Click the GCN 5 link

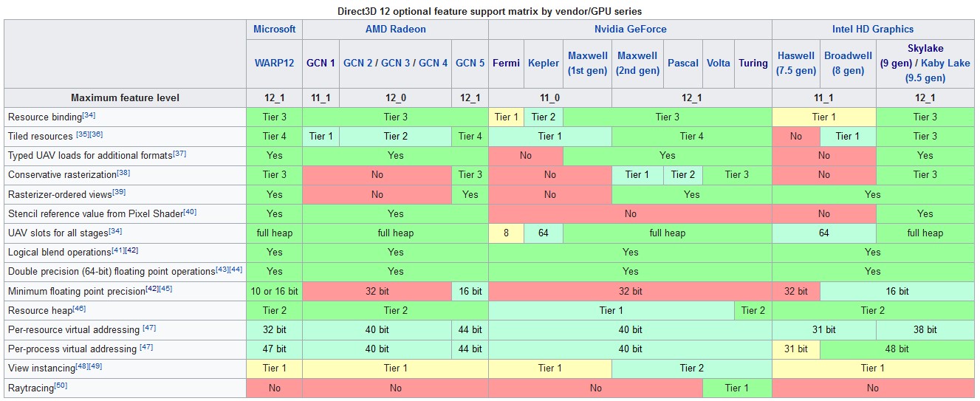coord(470,63)
